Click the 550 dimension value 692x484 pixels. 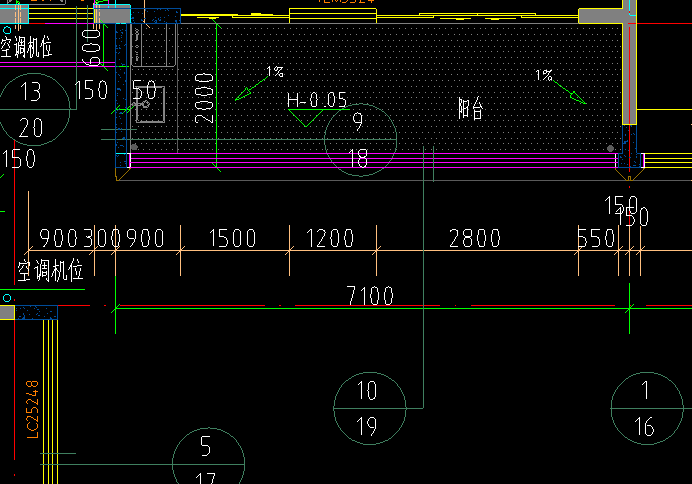596,238
